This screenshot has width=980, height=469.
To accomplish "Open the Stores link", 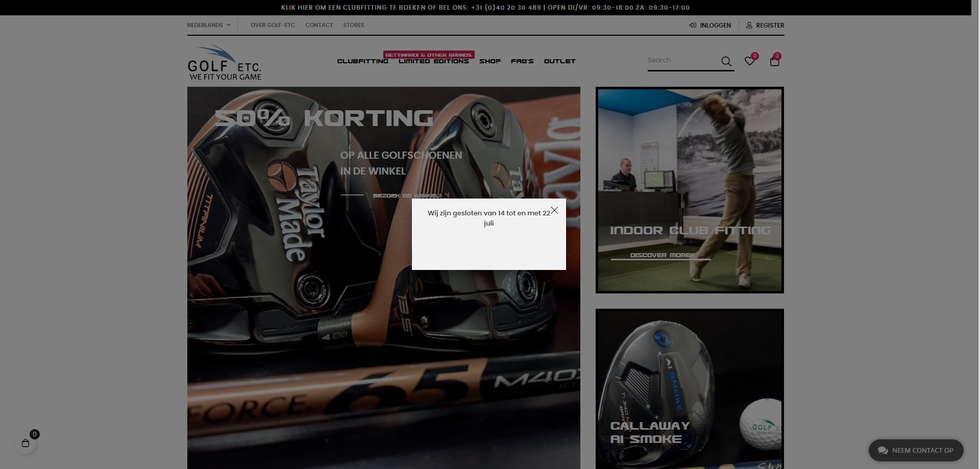I will 354,25.
